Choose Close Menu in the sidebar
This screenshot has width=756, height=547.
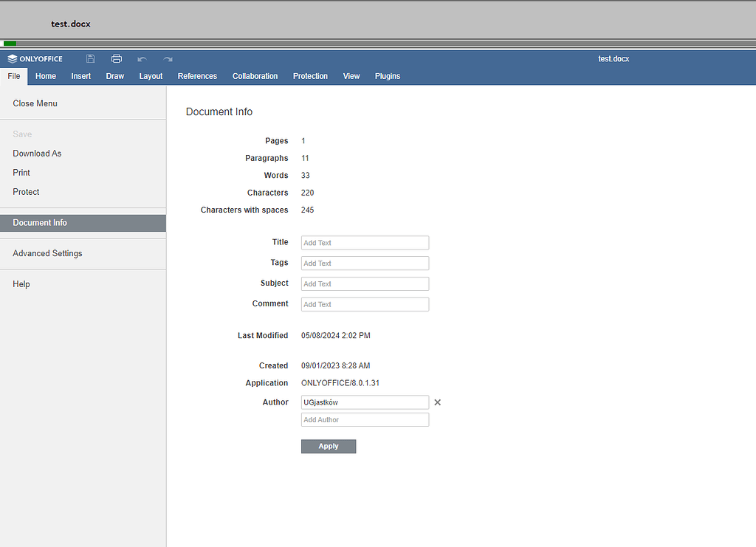pyautogui.click(x=35, y=103)
